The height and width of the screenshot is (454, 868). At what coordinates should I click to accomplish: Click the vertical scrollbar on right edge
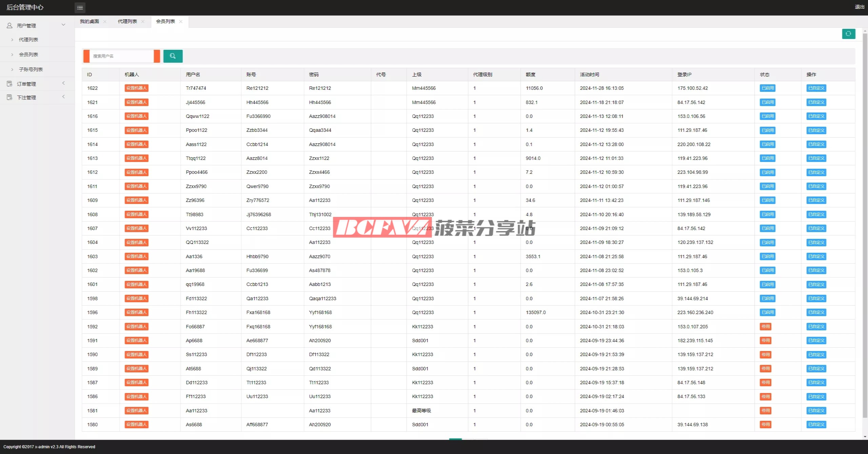(x=865, y=224)
